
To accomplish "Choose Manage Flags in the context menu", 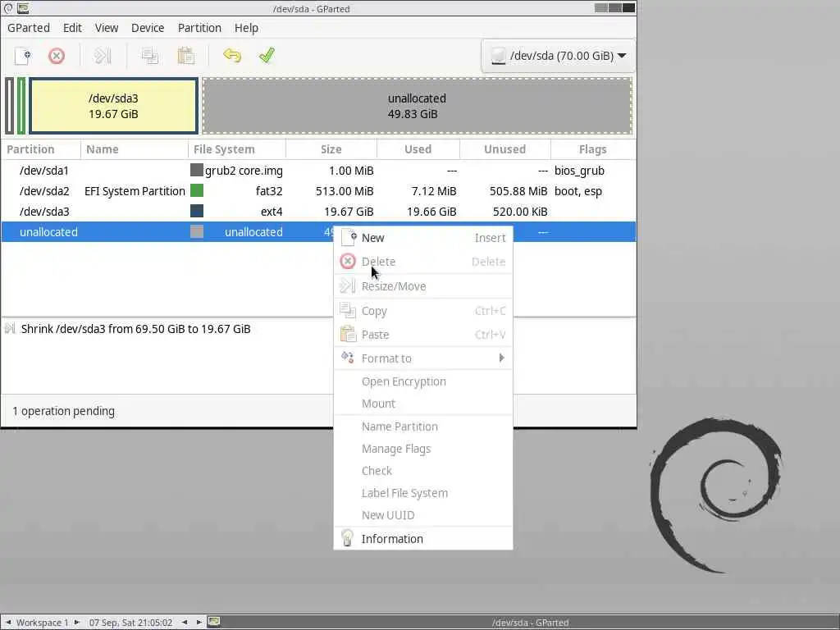I will [423, 449].
